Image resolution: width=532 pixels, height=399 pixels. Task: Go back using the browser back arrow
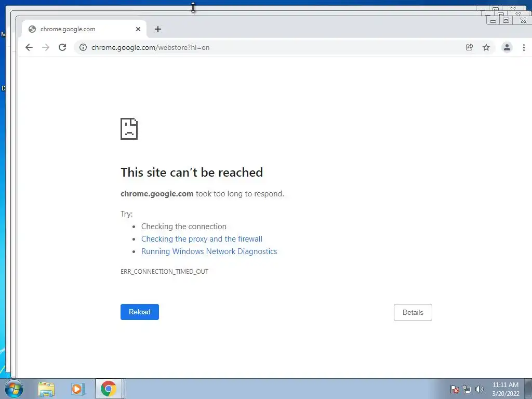click(x=29, y=47)
